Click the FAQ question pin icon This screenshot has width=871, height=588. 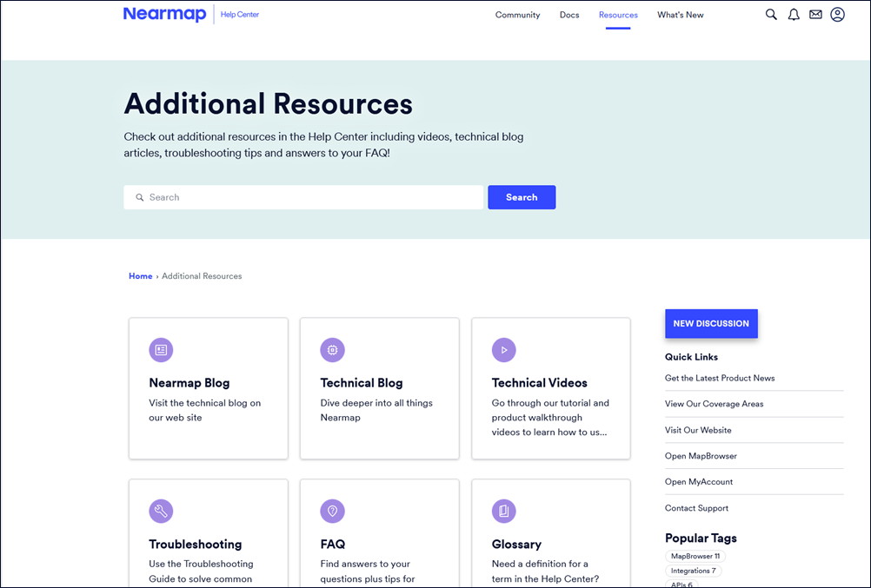(332, 511)
